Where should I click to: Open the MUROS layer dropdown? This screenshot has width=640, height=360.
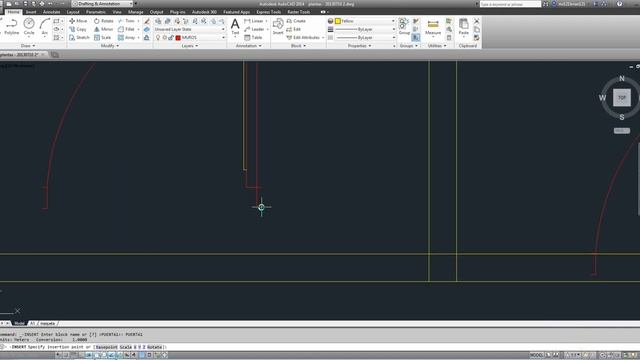click(190, 38)
